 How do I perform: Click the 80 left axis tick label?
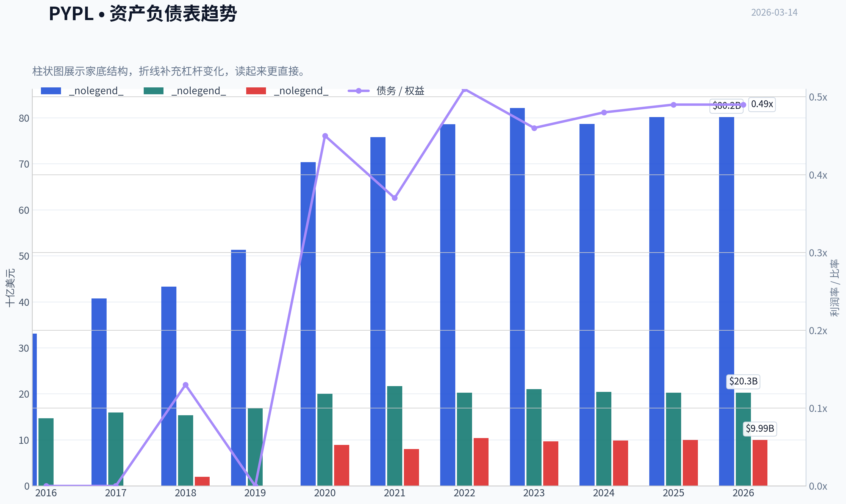coord(24,118)
